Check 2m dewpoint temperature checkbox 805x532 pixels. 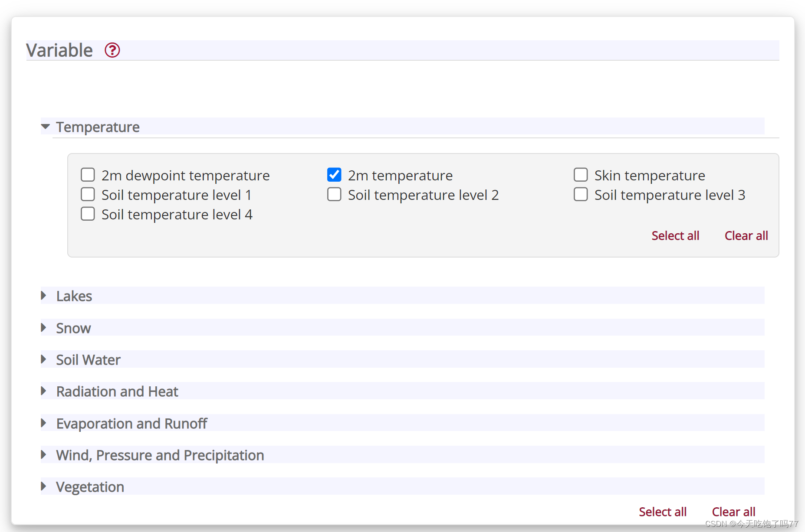pyautogui.click(x=88, y=175)
